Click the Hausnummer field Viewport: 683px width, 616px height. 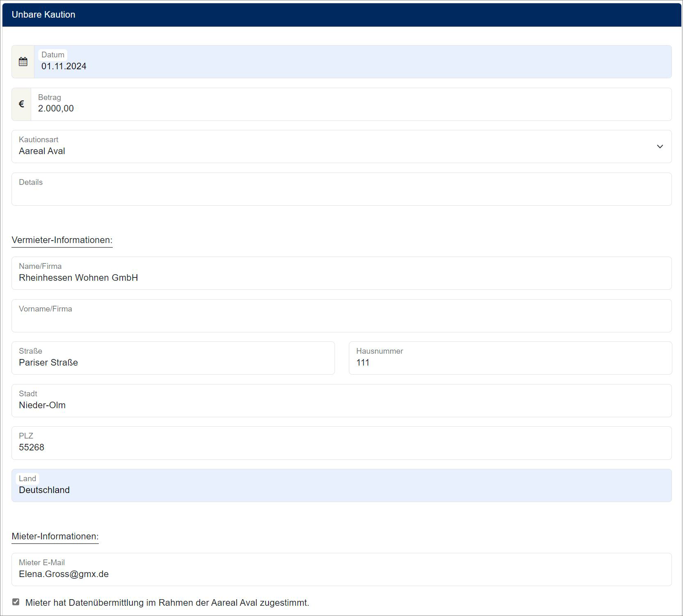pos(510,362)
